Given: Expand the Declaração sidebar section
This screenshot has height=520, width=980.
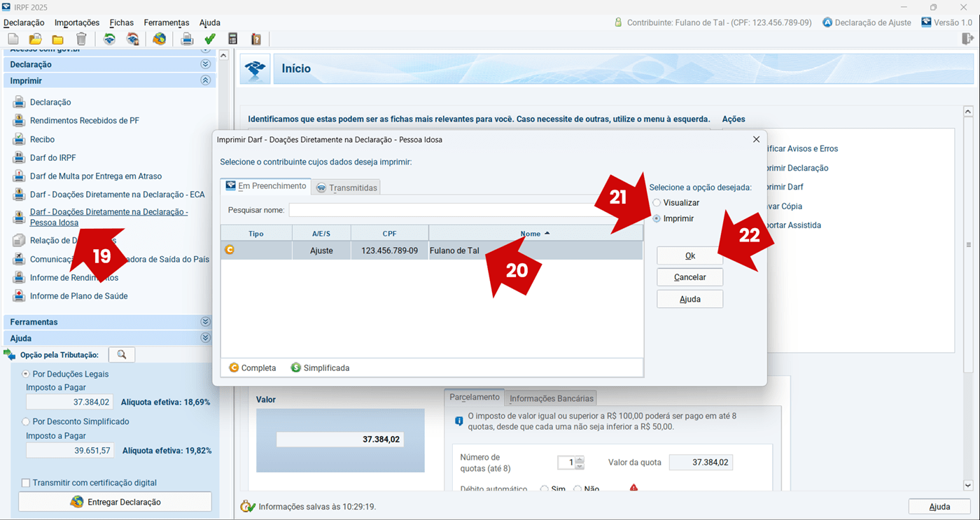Looking at the screenshot, I should 205,64.
